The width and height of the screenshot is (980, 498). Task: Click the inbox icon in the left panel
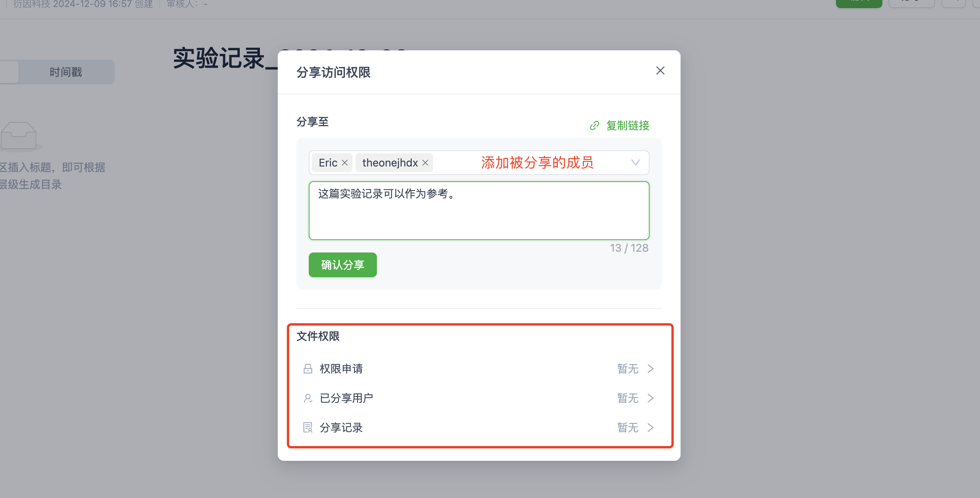point(19,136)
